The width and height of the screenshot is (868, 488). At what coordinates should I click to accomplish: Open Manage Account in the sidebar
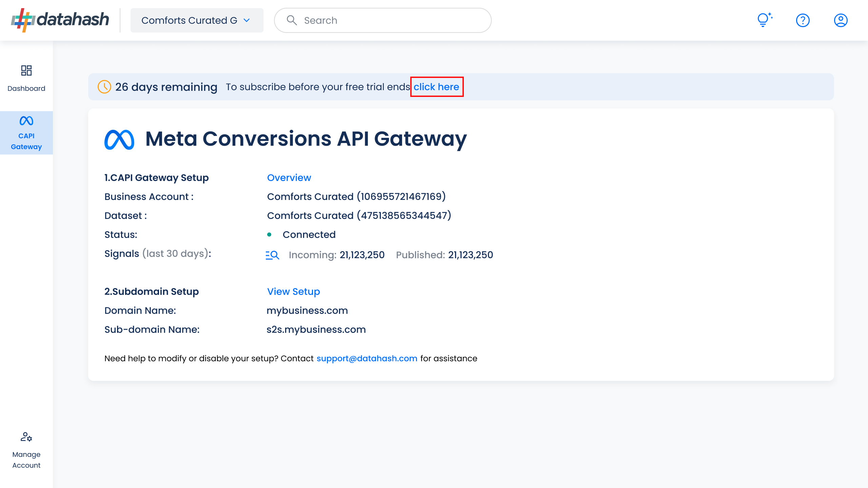coord(26,451)
